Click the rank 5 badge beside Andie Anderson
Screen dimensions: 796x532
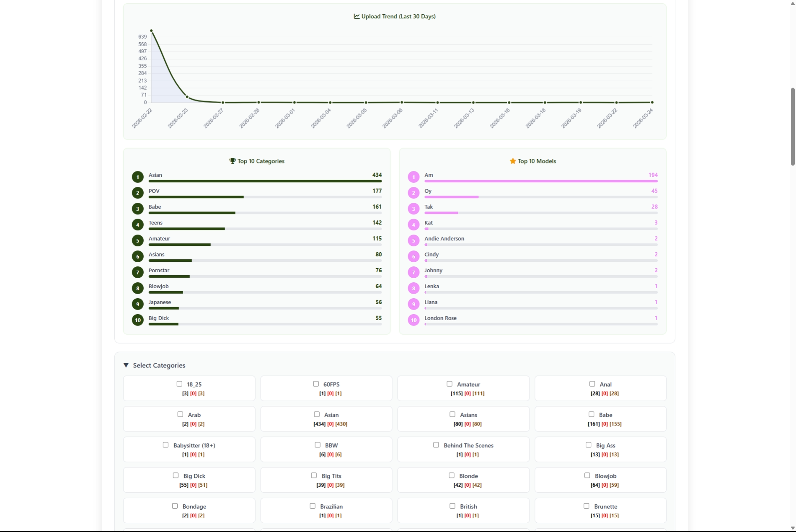(x=414, y=240)
